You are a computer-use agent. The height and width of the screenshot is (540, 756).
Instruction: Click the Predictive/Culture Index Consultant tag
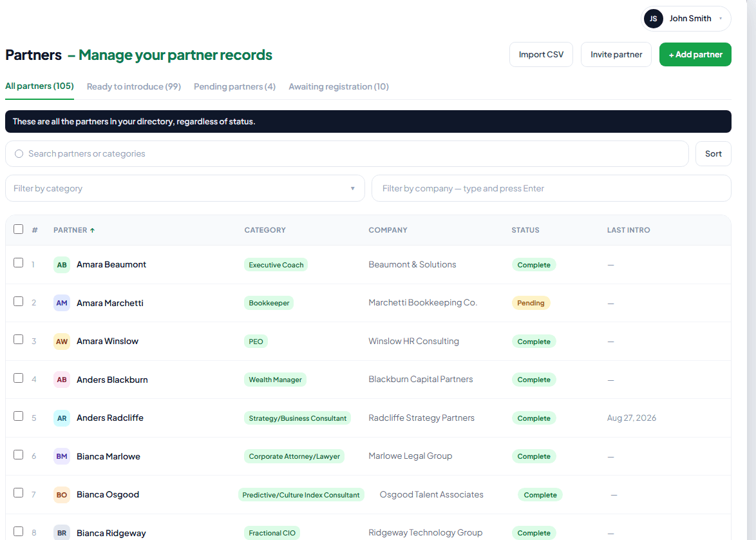[x=301, y=495]
